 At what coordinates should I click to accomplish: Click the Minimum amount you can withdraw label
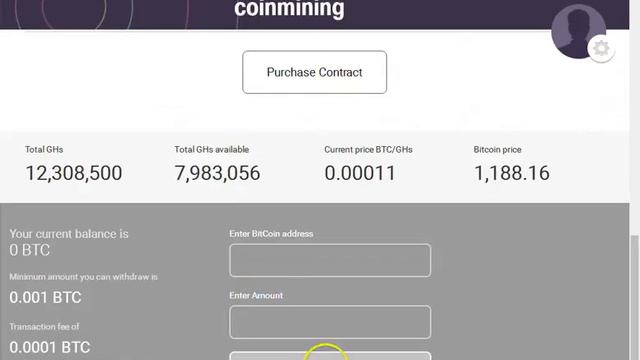click(83, 277)
